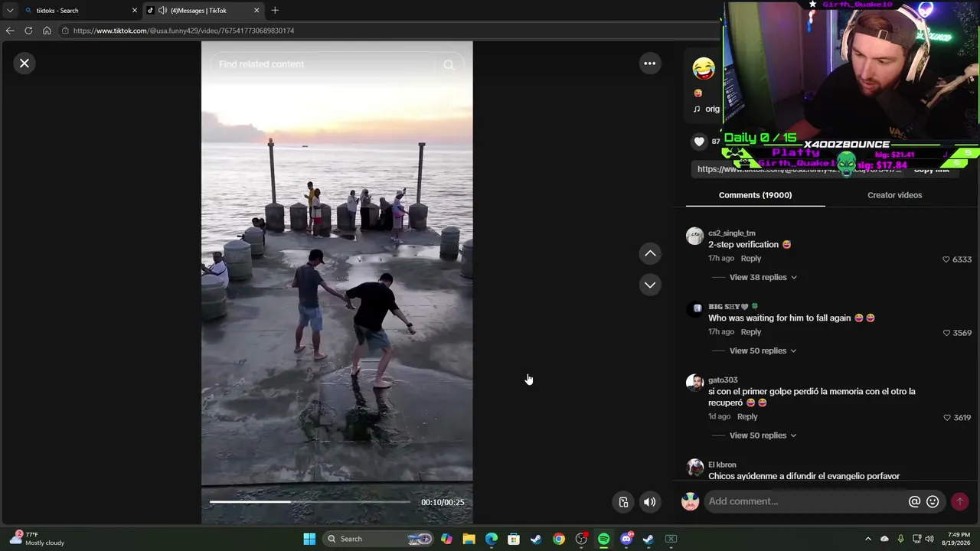Viewport: 980px width, 551px height.
Task: Open a new browser tab
Action: pos(275,11)
